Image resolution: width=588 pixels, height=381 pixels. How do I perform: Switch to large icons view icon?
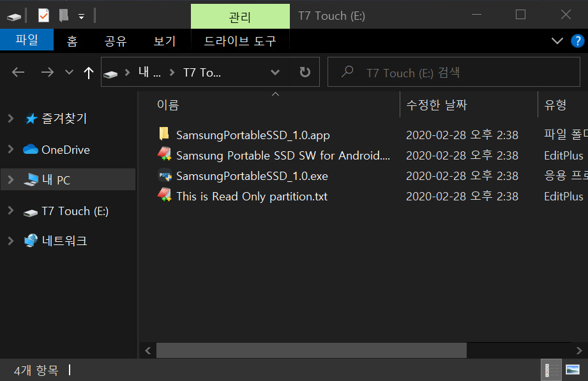[x=573, y=370]
